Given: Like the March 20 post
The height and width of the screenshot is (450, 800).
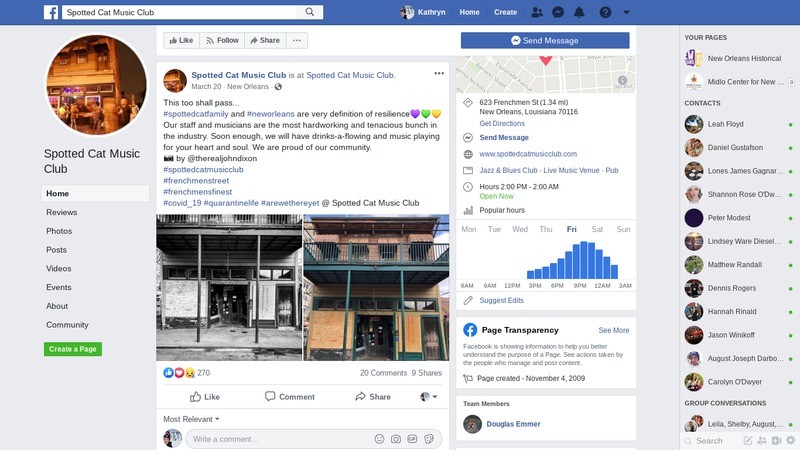Looking at the screenshot, I should tap(205, 396).
